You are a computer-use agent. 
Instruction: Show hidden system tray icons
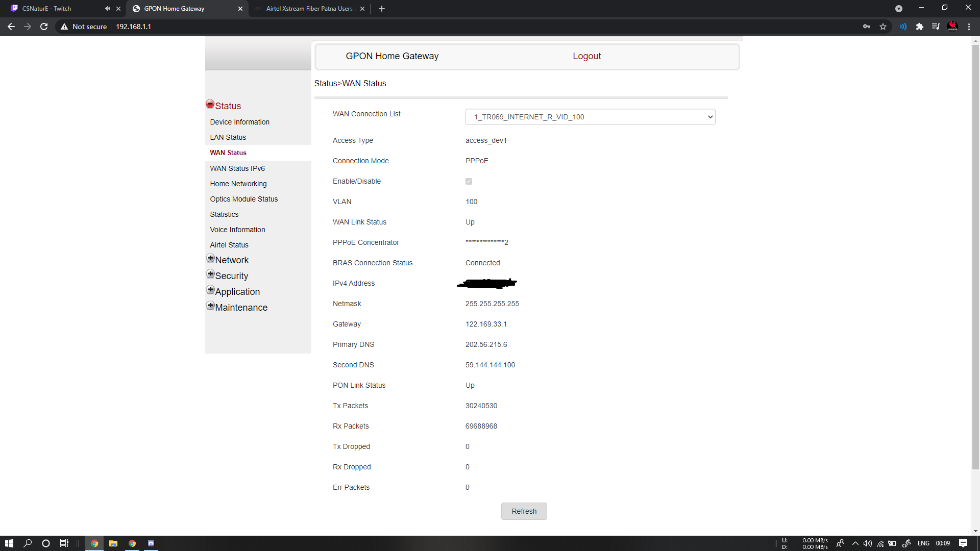point(855,543)
